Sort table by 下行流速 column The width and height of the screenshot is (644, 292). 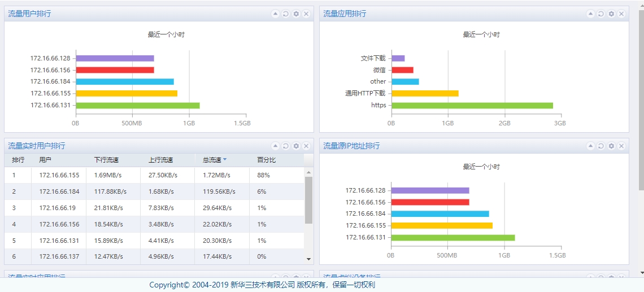[106, 160]
